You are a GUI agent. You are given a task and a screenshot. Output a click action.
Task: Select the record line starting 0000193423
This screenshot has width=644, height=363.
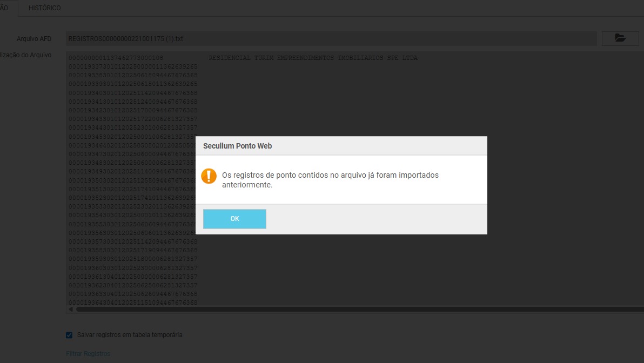(133, 110)
